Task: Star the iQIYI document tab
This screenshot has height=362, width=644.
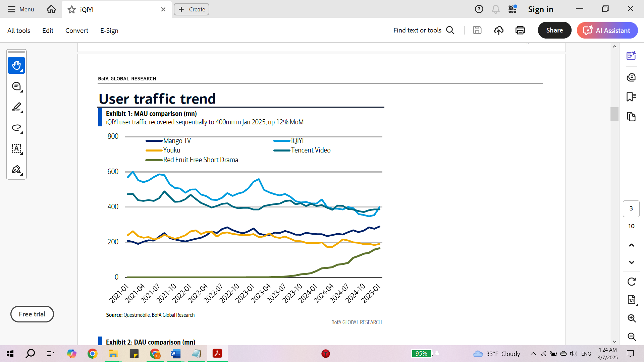Action: point(72,9)
